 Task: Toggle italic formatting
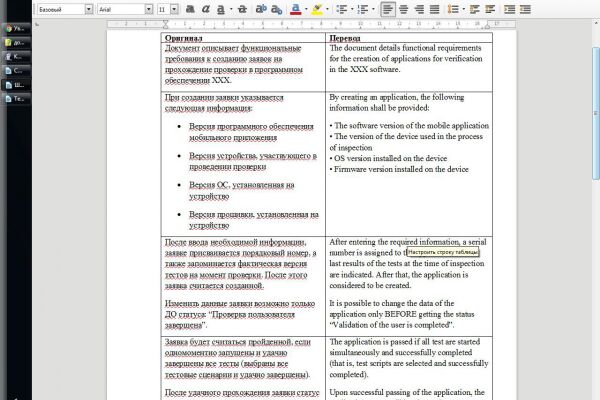click(x=205, y=9)
